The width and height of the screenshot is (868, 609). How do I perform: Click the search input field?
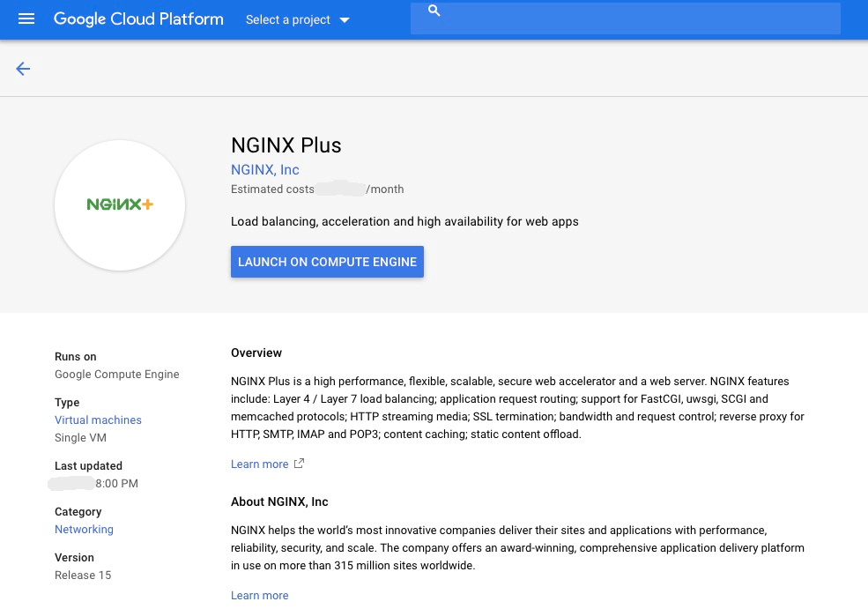pyautogui.click(x=626, y=18)
